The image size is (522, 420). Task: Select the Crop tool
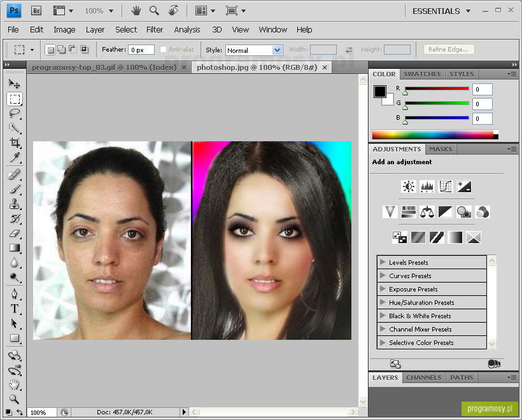(14, 143)
